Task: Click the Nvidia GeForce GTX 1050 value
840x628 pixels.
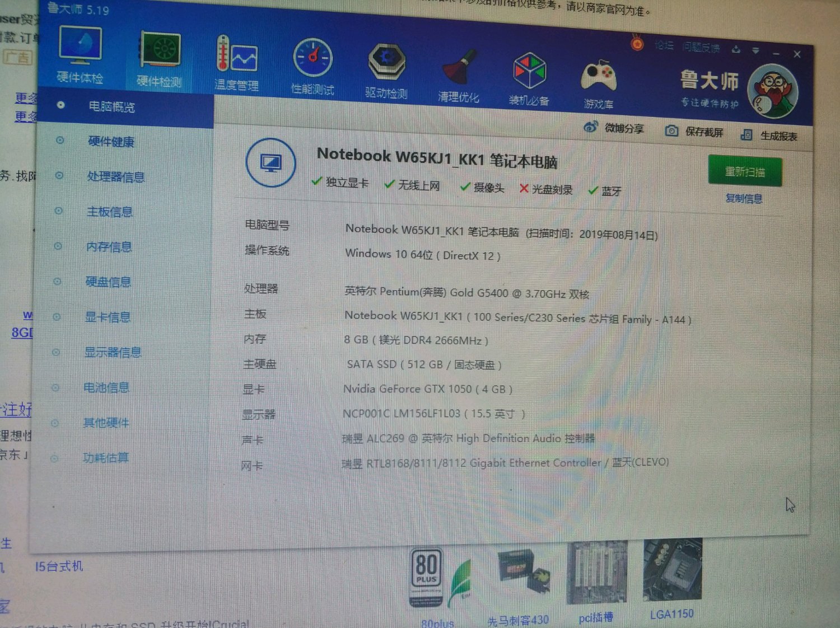Action: pos(428,389)
